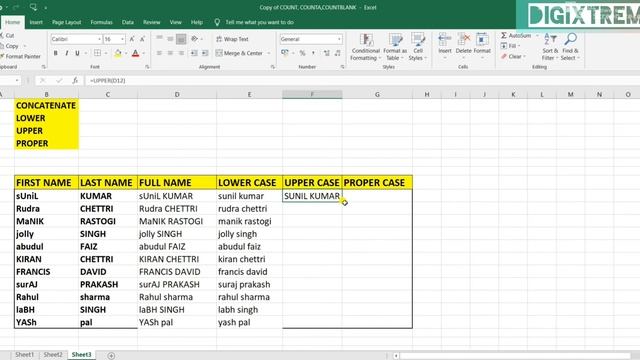
Task: Open Cell Styles gallery
Action: (x=418, y=47)
